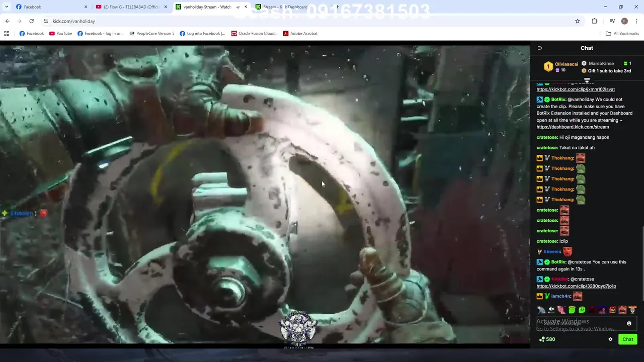View the 580 channel points balance
Viewport: 644px width, 362px height.
tap(546, 339)
